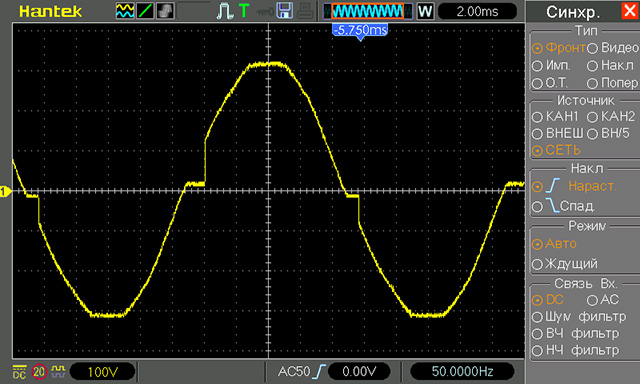
Task: Click the W window mode icon
Action: (425, 11)
